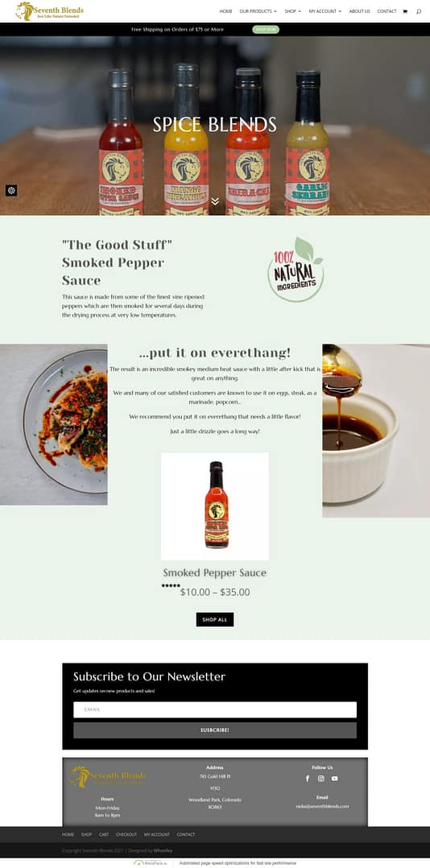Viewport: 430px width, 868px height.
Task: Open the shopping cart icon in header
Action: pos(405,11)
